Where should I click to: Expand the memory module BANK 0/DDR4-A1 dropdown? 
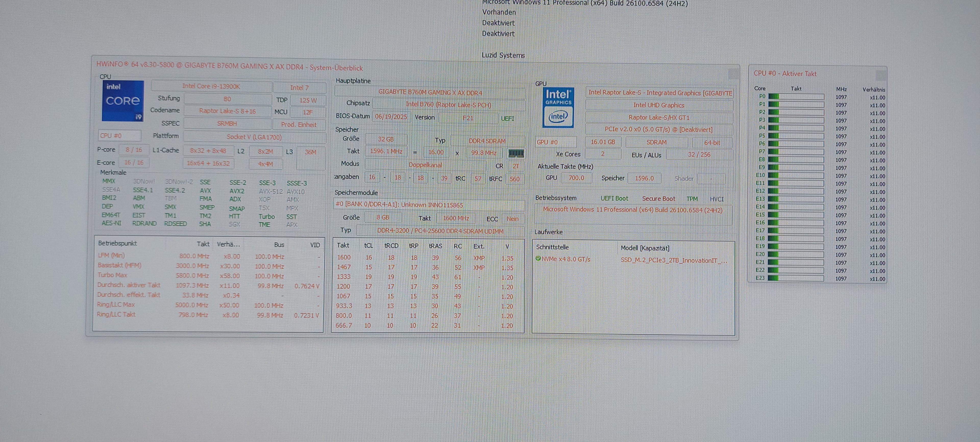pos(429,205)
